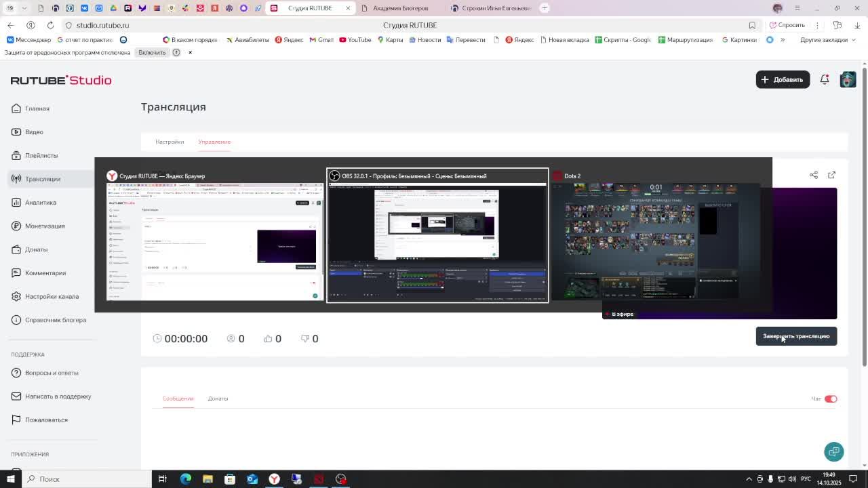Image resolution: width=868 pixels, height=488 pixels.
Task: Open the downloads arrow icon
Action: (x=857, y=25)
